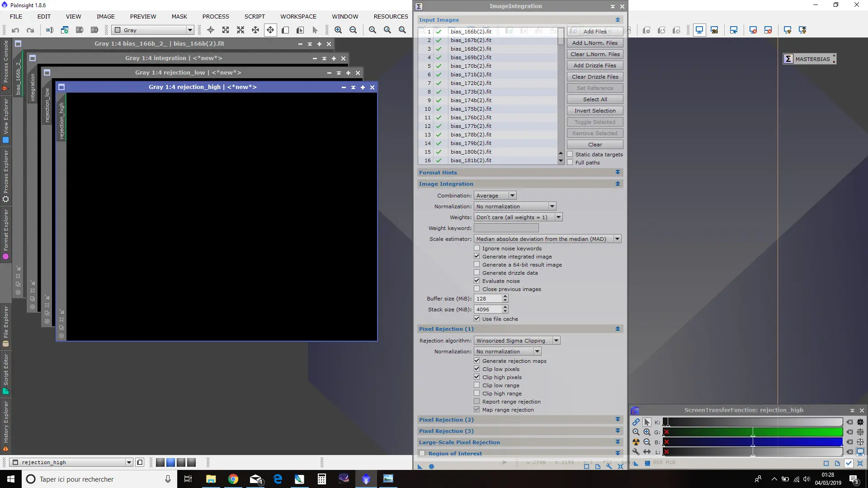The image size is (868, 488).
Task: Open the RESOURCES menu
Action: click(391, 16)
